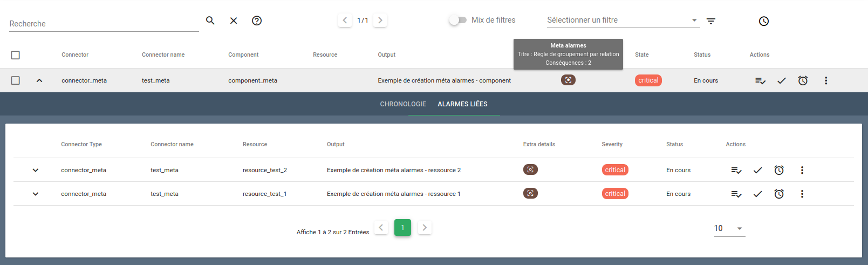Go to next page in top pager
This screenshot has height=265, width=868.
coord(380,21)
